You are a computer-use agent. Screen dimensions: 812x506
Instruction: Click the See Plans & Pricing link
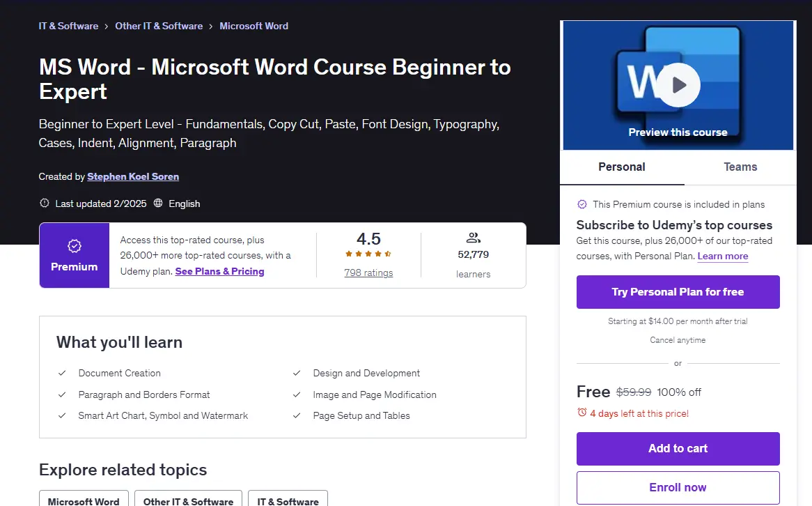click(x=219, y=271)
